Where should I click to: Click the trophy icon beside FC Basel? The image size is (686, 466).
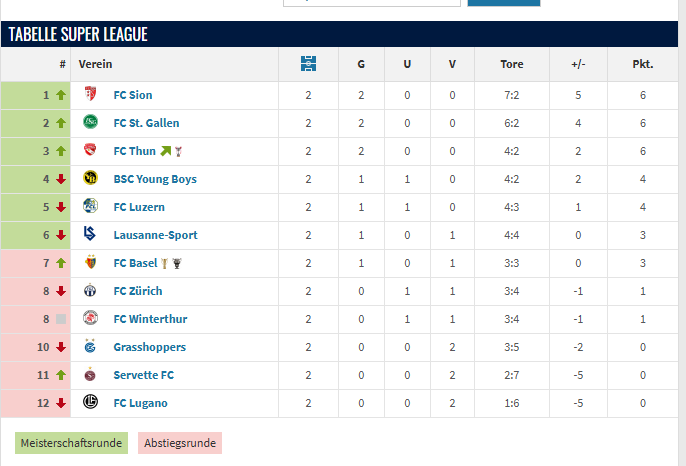[x=177, y=263]
